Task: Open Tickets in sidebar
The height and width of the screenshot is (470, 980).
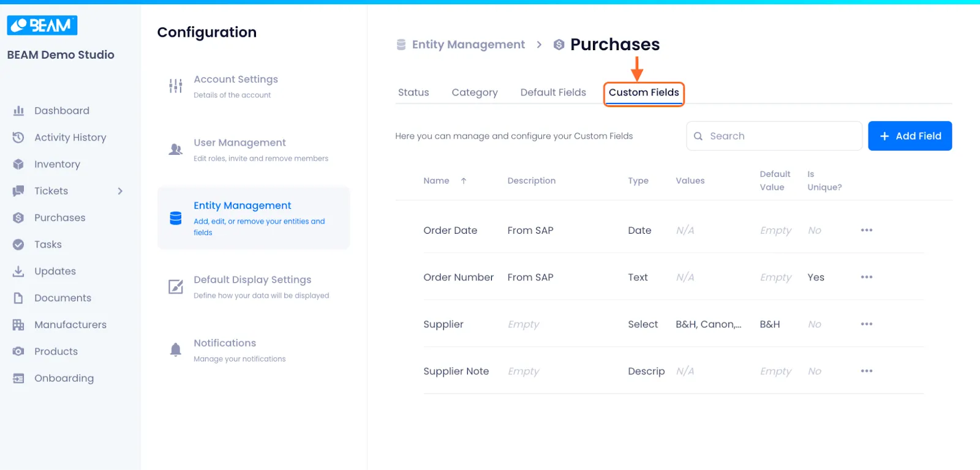Action: click(51, 191)
